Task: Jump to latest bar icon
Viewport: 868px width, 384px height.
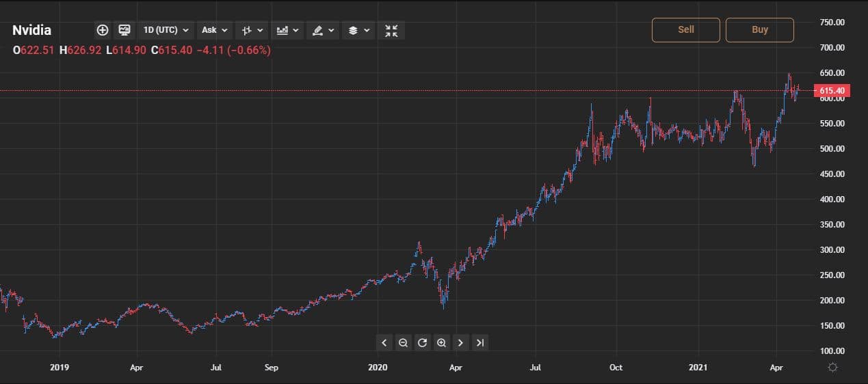Action: pos(479,343)
